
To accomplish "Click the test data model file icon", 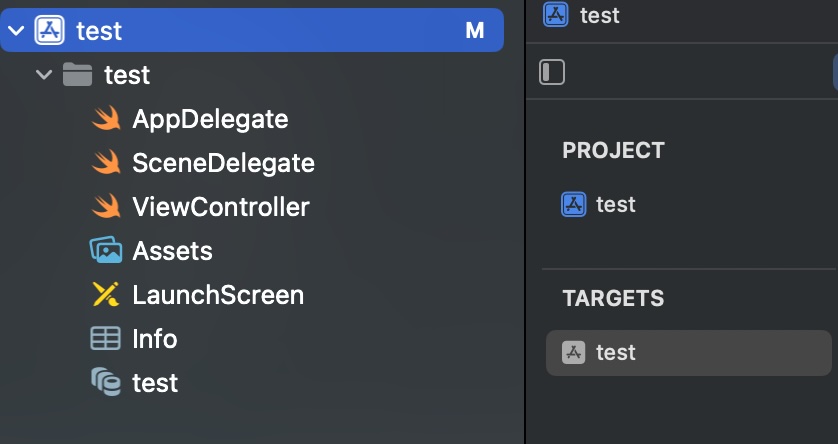I will click(106, 382).
